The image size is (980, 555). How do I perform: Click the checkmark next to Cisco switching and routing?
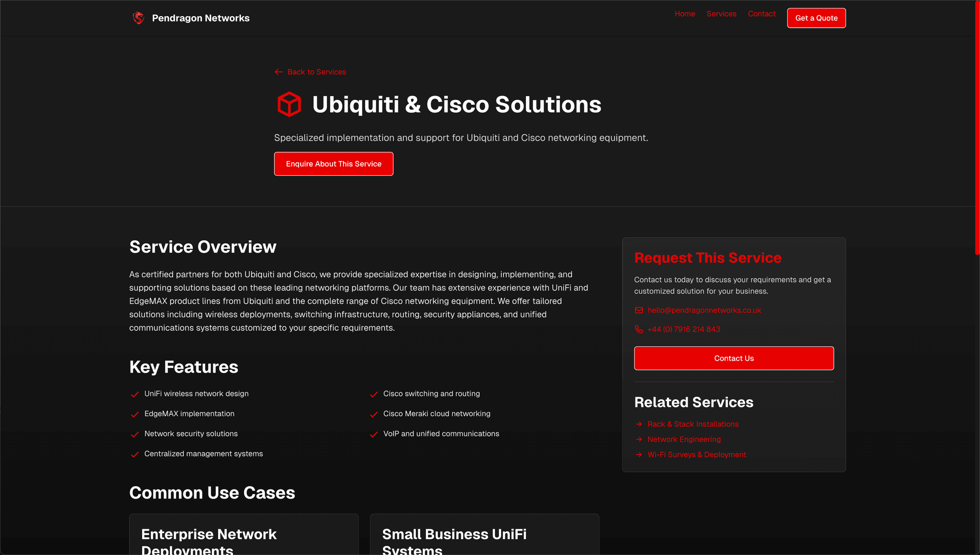click(374, 394)
